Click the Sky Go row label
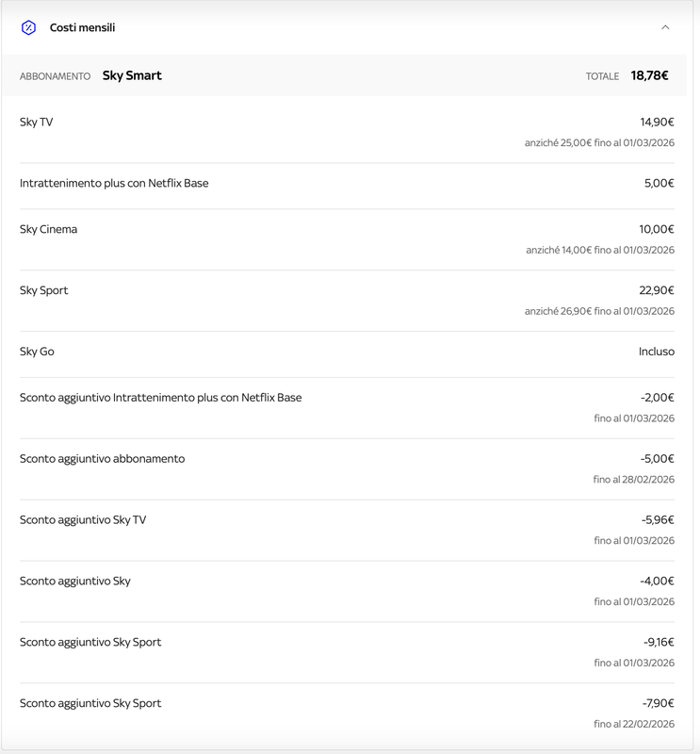Viewport: 700px width, 754px height. point(37,352)
